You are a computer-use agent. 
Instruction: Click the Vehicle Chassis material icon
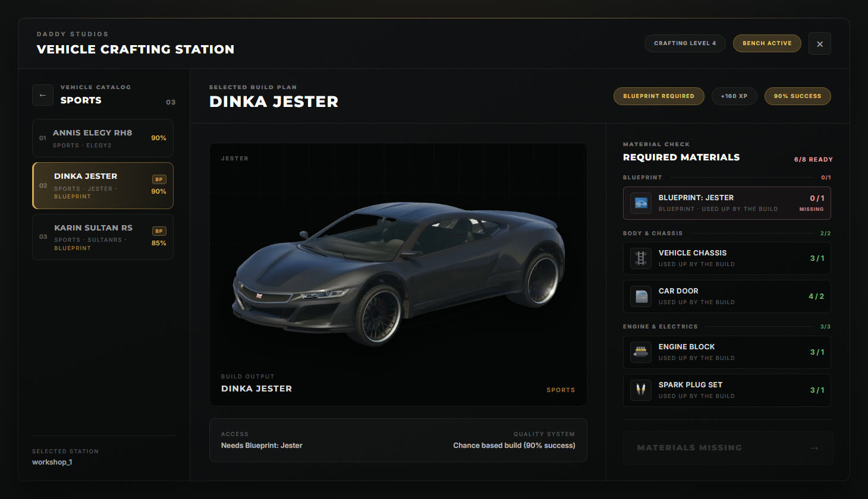tap(641, 258)
